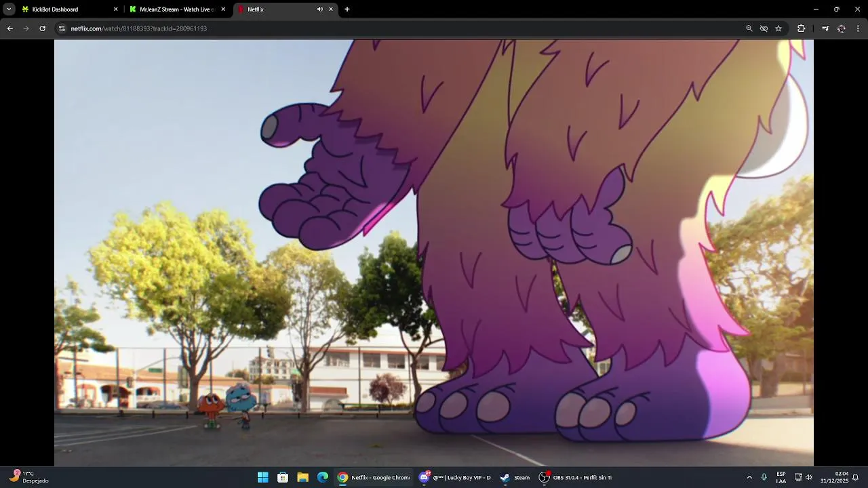The width and height of the screenshot is (868, 488).
Task: Select the Netflix tab
Action: (x=285, y=9)
